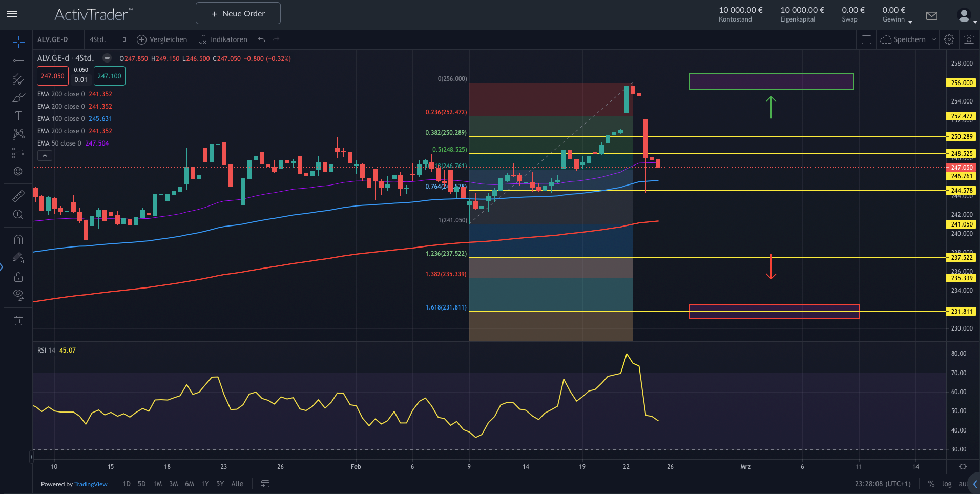Select the crosshair cursor tool
Image resolution: width=980 pixels, height=494 pixels.
tap(18, 42)
